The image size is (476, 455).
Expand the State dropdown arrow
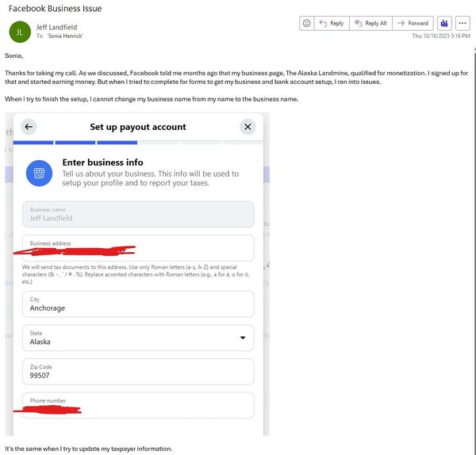click(242, 338)
